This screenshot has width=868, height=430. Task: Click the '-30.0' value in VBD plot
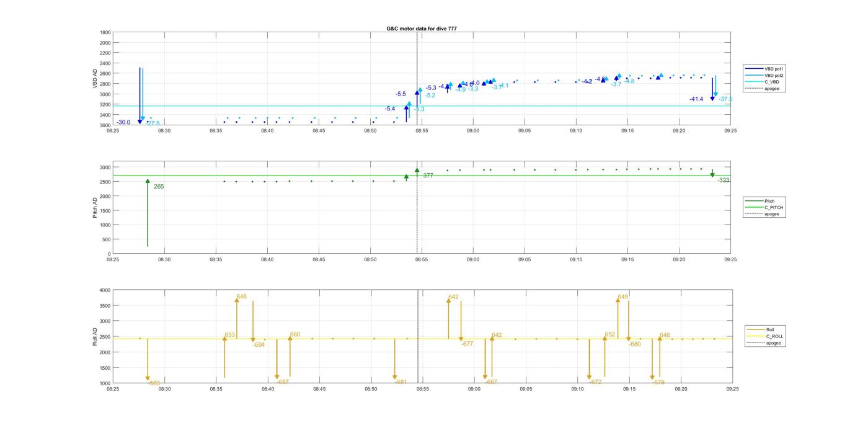point(123,122)
